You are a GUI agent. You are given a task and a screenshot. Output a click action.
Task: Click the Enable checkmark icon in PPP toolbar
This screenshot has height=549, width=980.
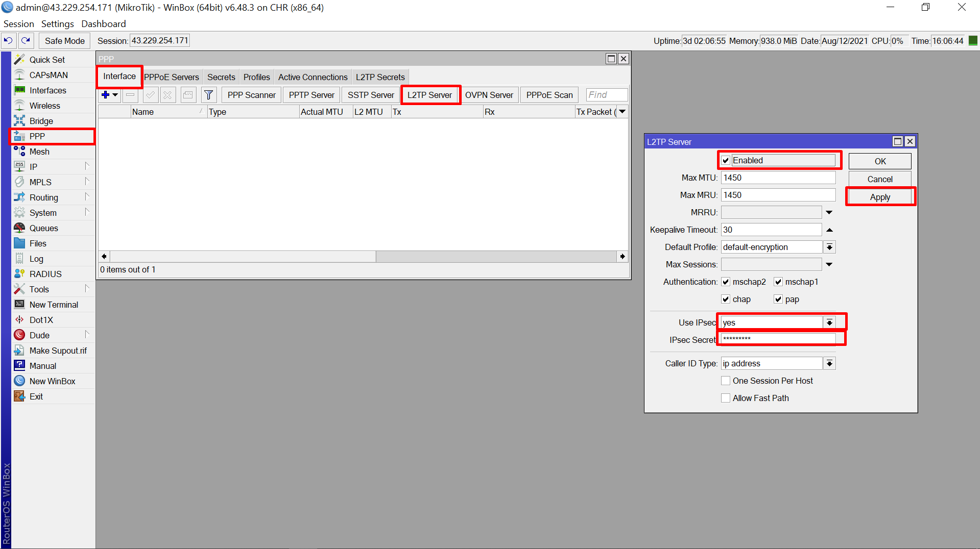coord(150,95)
